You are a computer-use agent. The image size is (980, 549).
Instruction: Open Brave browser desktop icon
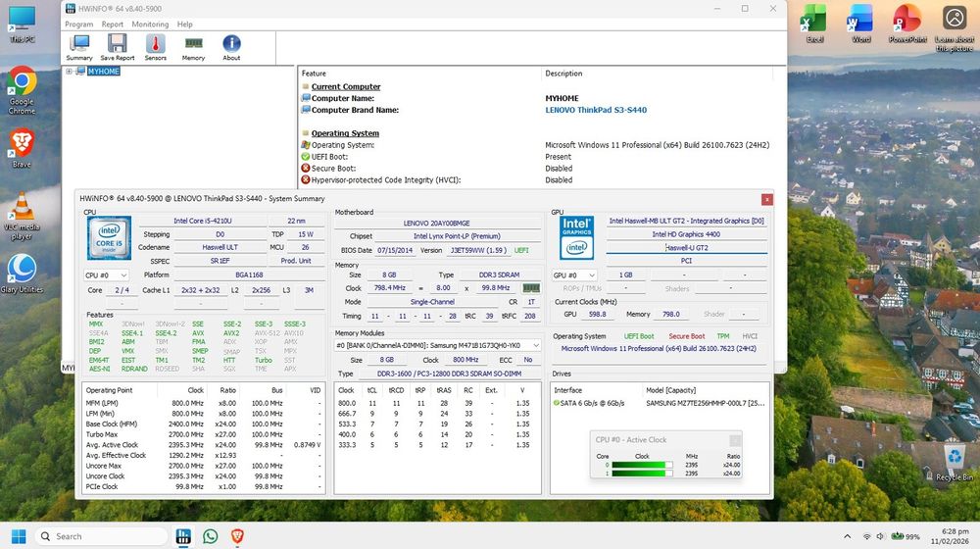(x=22, y=148)
